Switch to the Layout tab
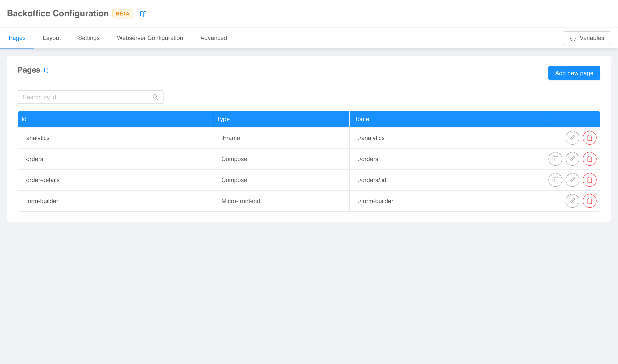 pos(51,38)
